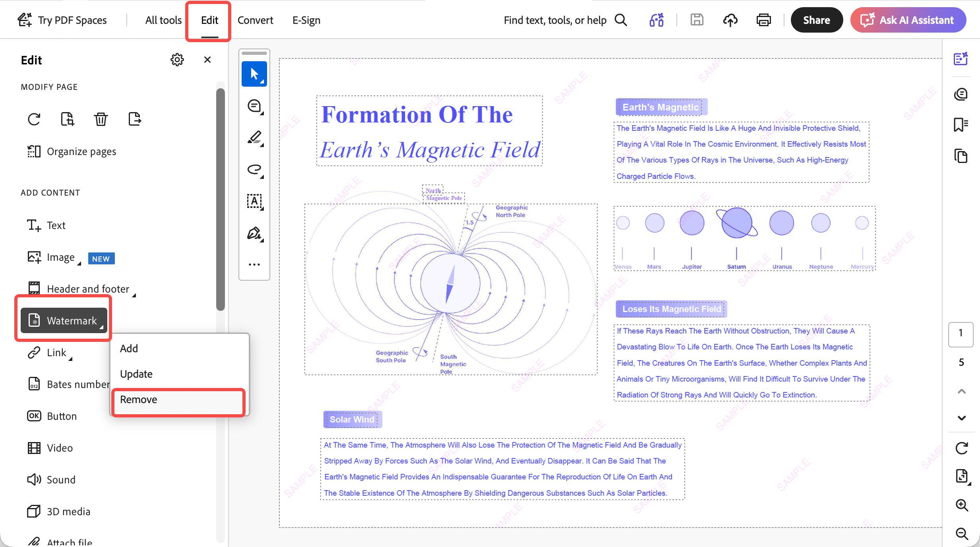Zoom in on the document
Viewport: 980px width, 547px height.
[961, 505]
